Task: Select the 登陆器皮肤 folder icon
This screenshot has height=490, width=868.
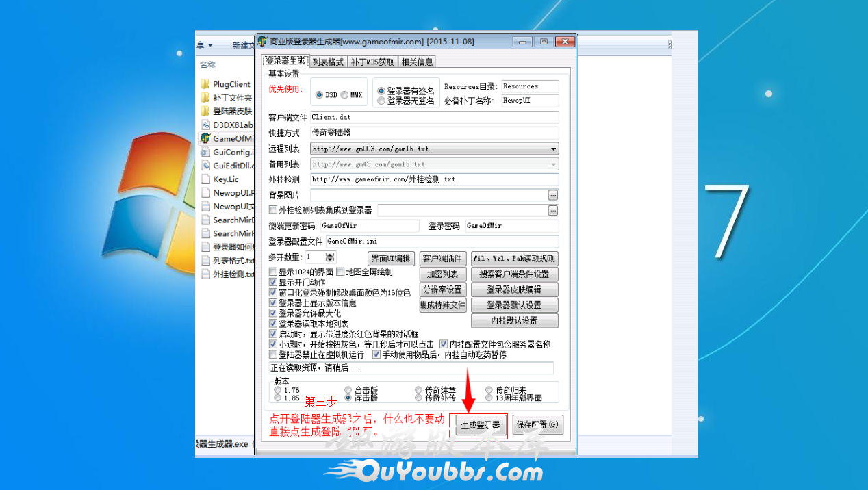Action: [205, 112]
